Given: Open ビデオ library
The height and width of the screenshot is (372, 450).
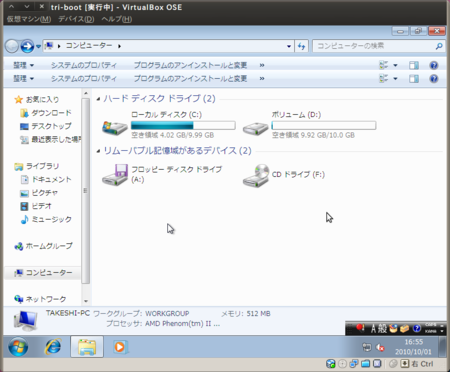Looking at the screenshot, I should (36, 206).
